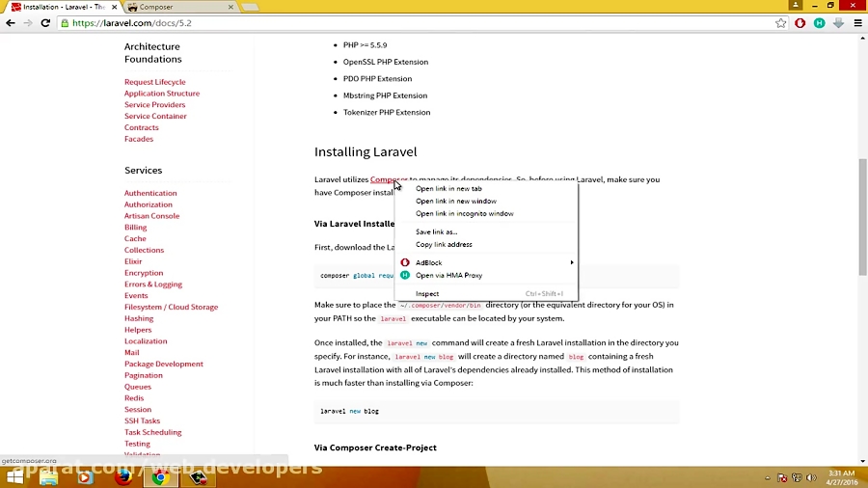Open File Explorer from the taskbar
The width and height of the screenshot is (868, 488).
48,476
